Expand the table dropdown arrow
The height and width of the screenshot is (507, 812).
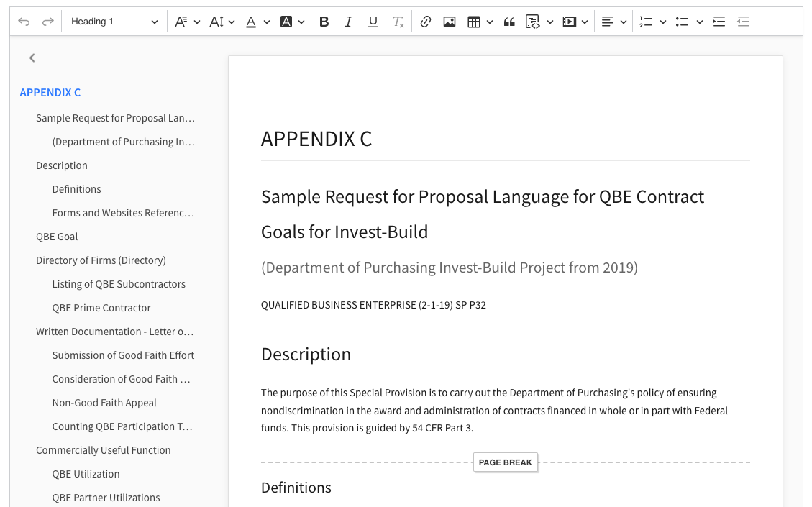(490, 22)
